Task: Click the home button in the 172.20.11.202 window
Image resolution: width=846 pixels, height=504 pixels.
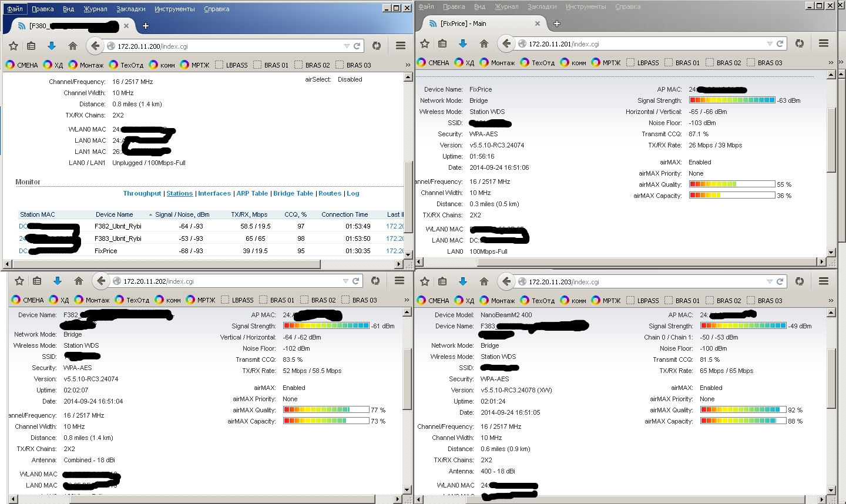Action: click(79, 281)
